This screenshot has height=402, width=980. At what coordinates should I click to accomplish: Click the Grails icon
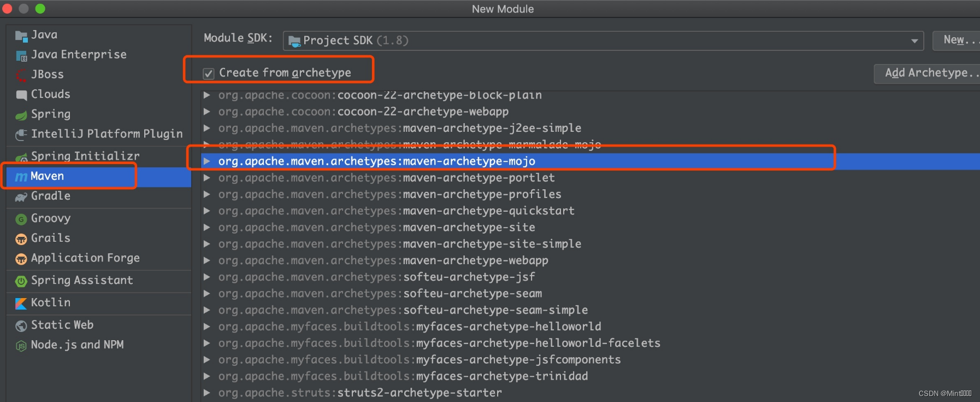coord(21,239)
